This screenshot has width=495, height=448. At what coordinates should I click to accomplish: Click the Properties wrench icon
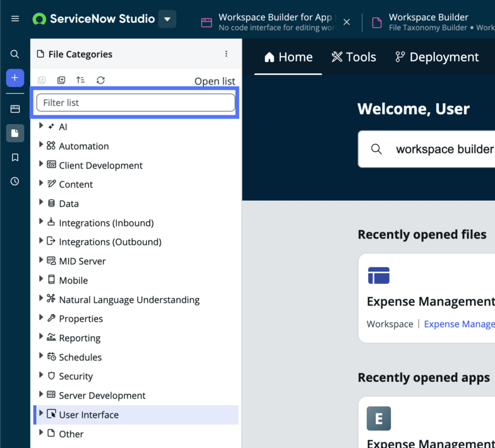click(51, 318)
